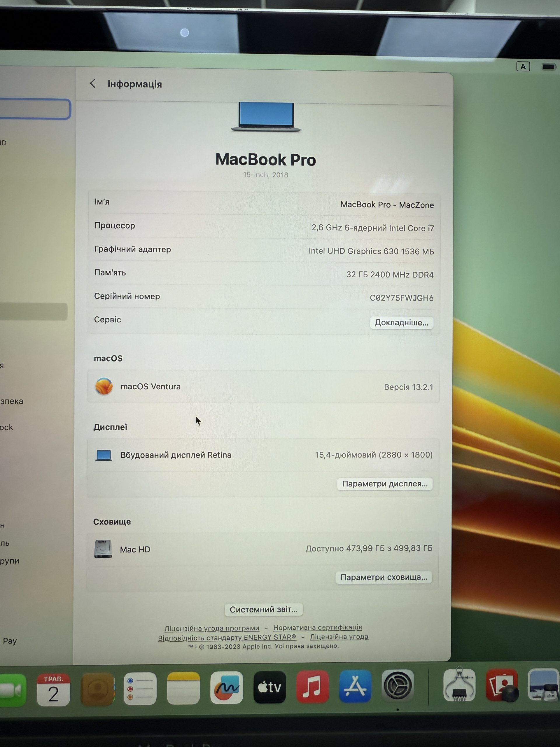Click the Інформація page title
This screenshot has width=560, height=747.
(135, 84)
